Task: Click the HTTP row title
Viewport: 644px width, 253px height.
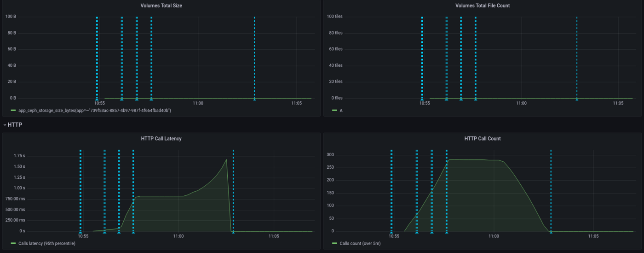Action: [15, 125]
